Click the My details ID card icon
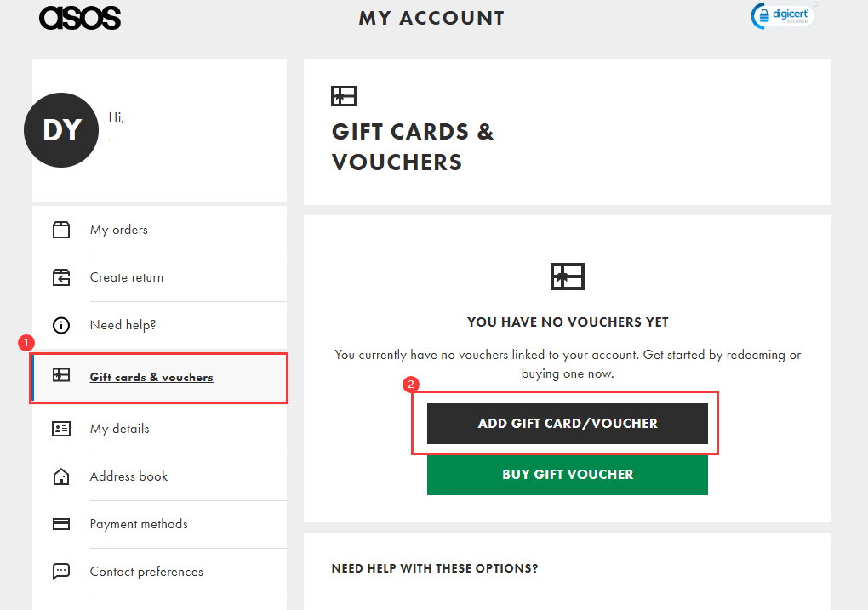The height and width of the screenshot is (610, 868). click(x=61, y=429)
